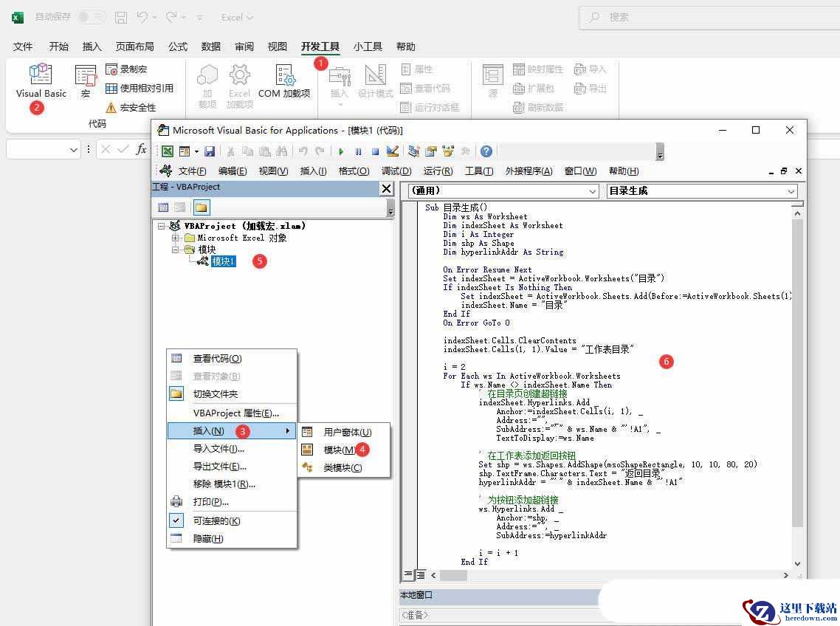Open the VBA 外接程序(A) menu
Image resolution: width=840 pixels, height=626 pixels.
point(529,171)
